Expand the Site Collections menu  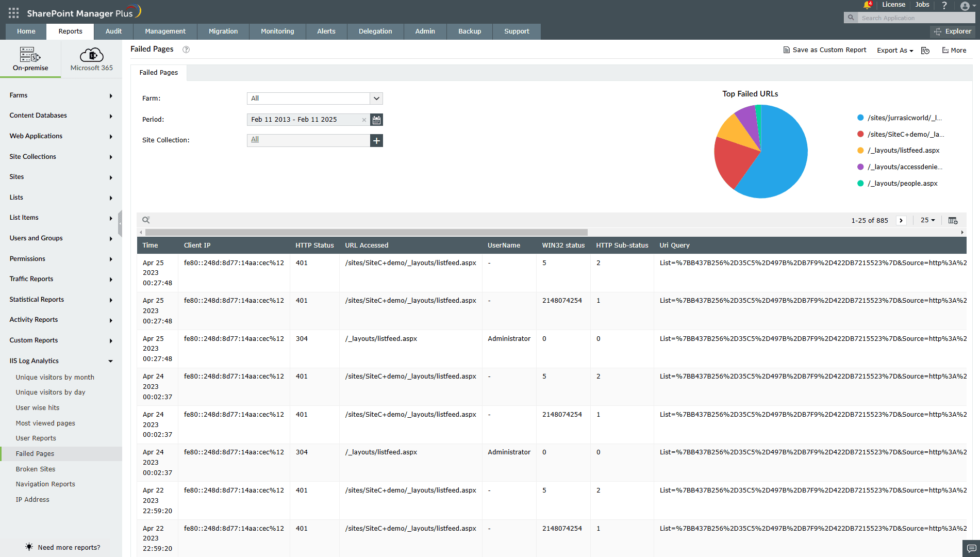61,157
